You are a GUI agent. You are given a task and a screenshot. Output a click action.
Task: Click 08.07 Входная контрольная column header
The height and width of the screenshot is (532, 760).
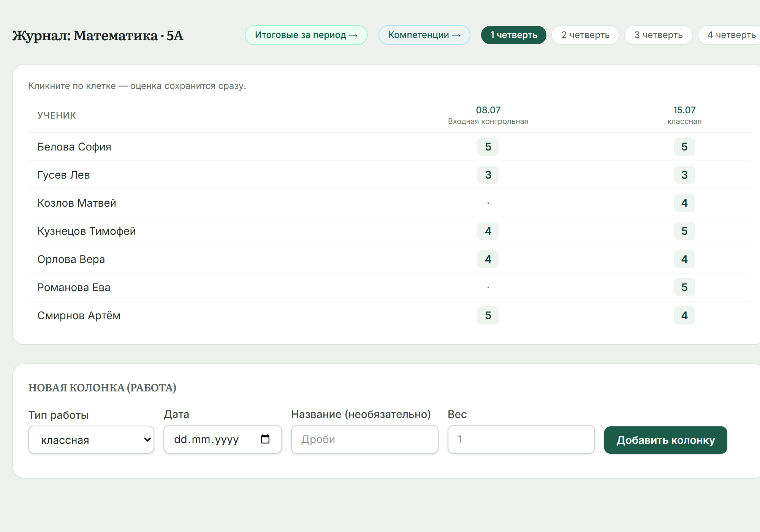coord(488,115)
